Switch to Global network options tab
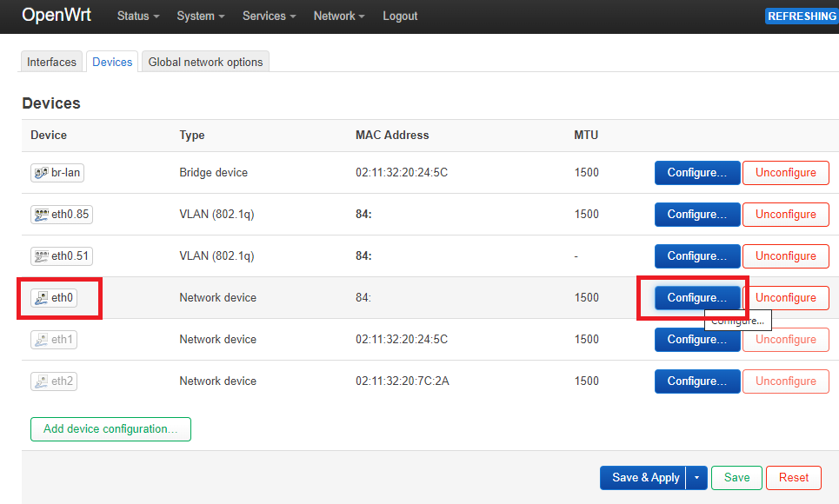The image size is (839, 504). (x=205, y=62)
